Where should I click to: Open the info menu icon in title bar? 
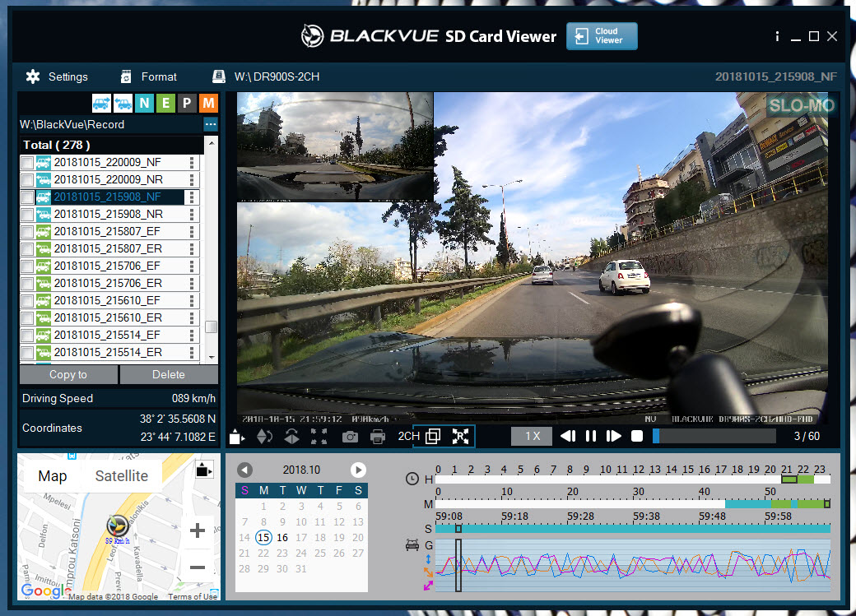tap(777, 36)
